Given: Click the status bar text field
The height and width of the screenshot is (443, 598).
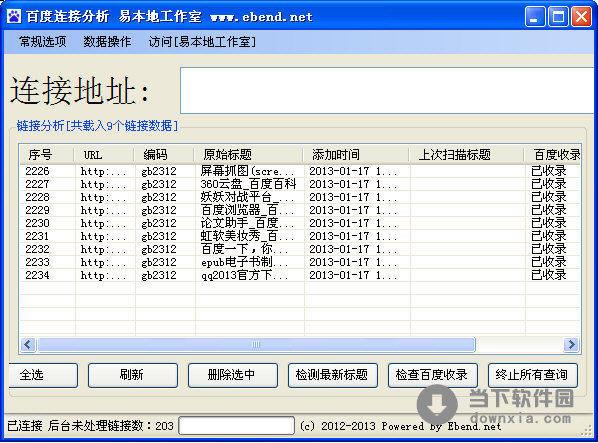Looking at the screenshot, I should 236,425.
